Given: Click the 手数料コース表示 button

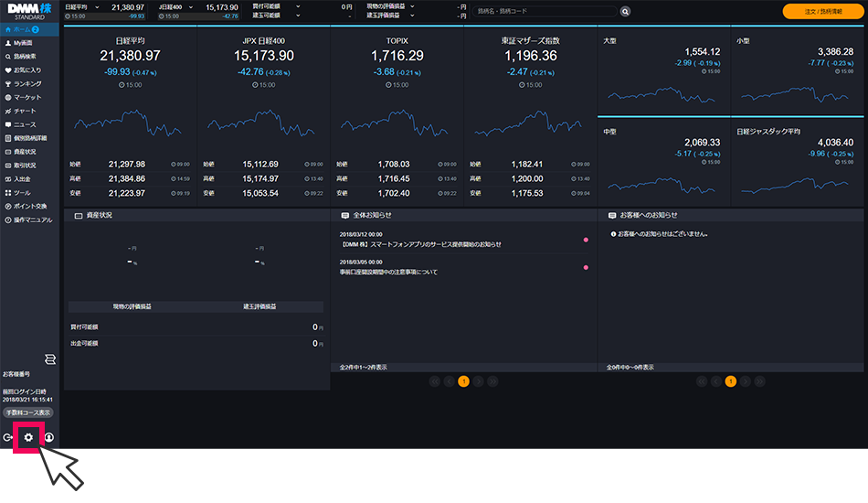Looking at the screenshot, I should pyautogui.click(x=29, y=413).
